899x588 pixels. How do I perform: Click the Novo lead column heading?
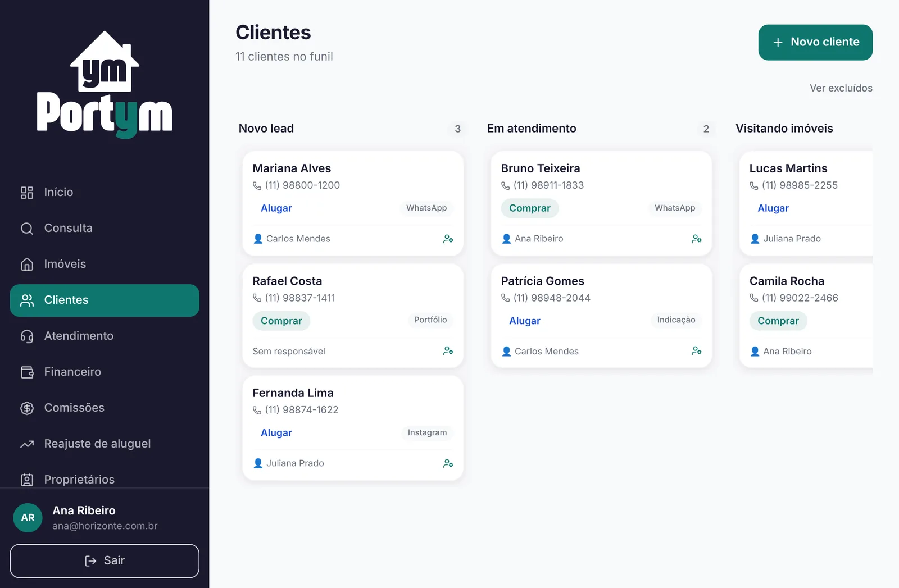[x=266, y=129]
